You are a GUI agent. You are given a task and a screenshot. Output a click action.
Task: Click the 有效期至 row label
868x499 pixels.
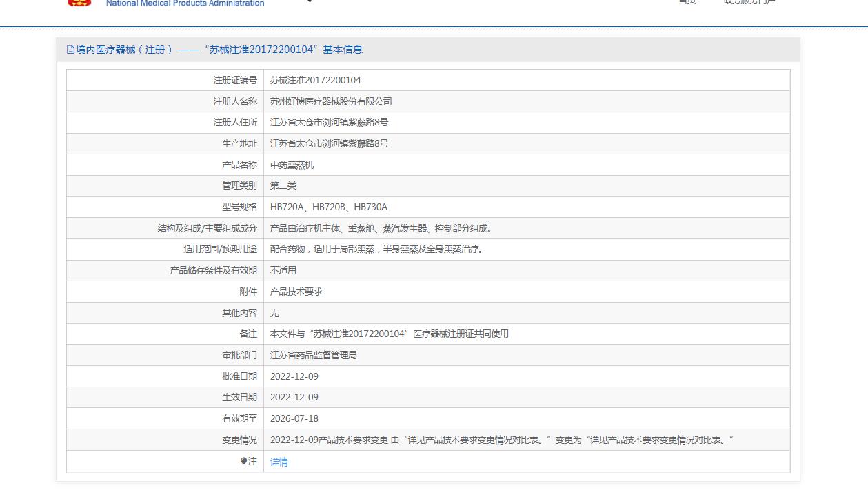pos(239,418)
